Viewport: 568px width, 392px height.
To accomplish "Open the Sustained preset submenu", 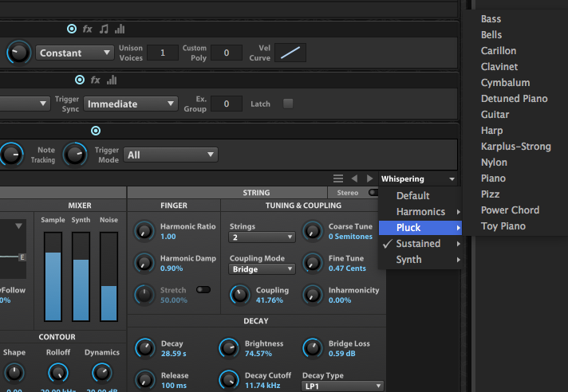I will coord(420,243).
